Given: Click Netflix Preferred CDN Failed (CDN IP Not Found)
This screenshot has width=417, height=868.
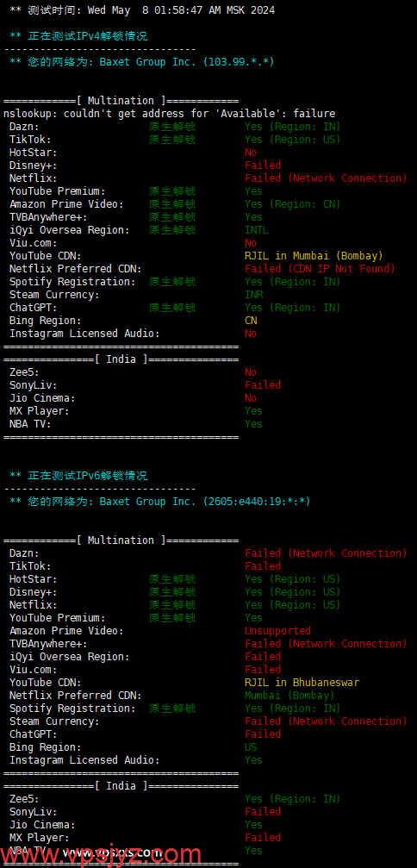Looking at the screenshot, I should point(320,268).
